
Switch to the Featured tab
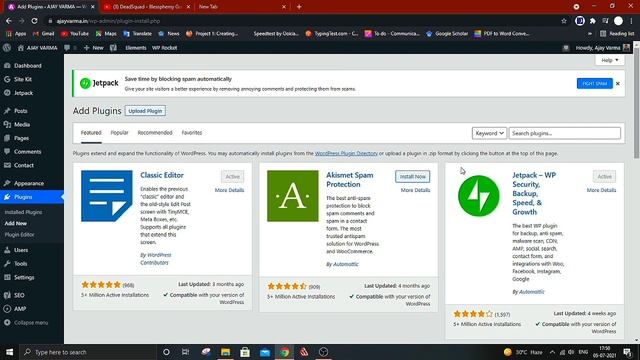(91, 133)
